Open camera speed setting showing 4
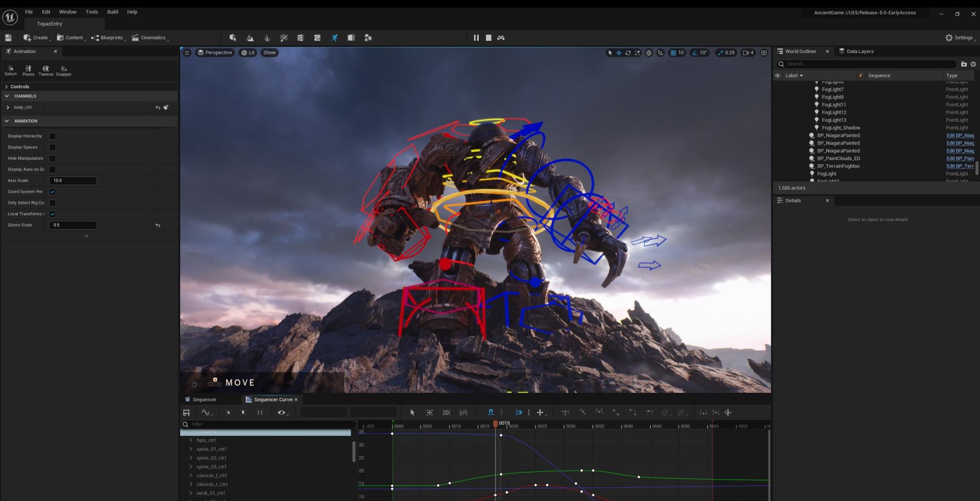 click(x=748, y=53)
